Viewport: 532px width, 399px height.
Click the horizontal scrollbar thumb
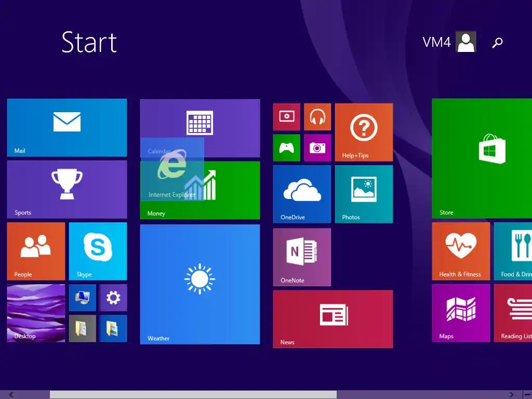coord(193,395)
